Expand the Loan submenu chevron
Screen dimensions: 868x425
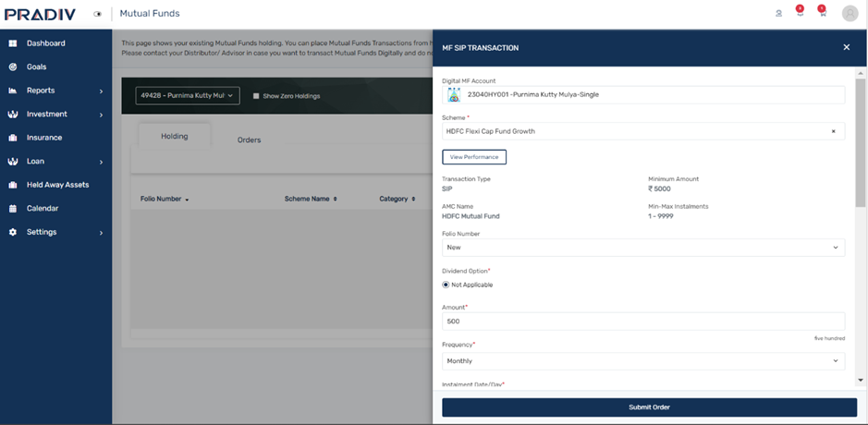point(102,162)
